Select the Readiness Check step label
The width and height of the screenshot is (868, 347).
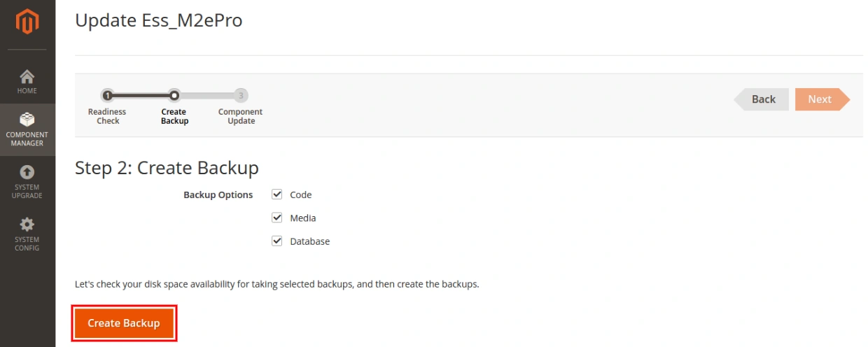107,116
